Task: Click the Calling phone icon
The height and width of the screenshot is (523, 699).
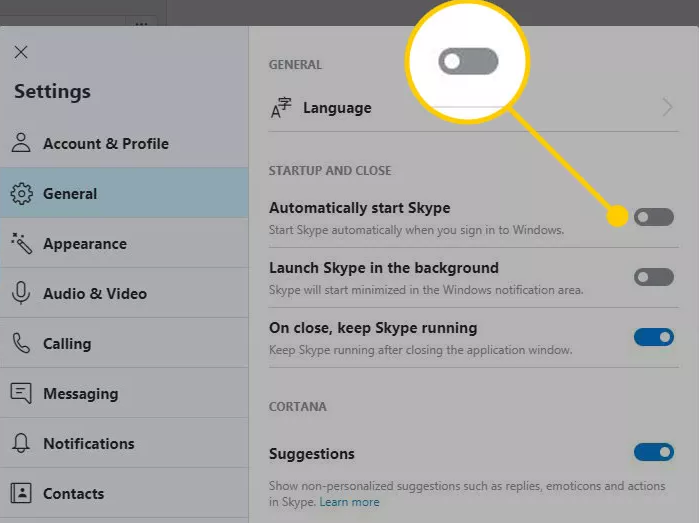Action: click(x=21, y=343)
